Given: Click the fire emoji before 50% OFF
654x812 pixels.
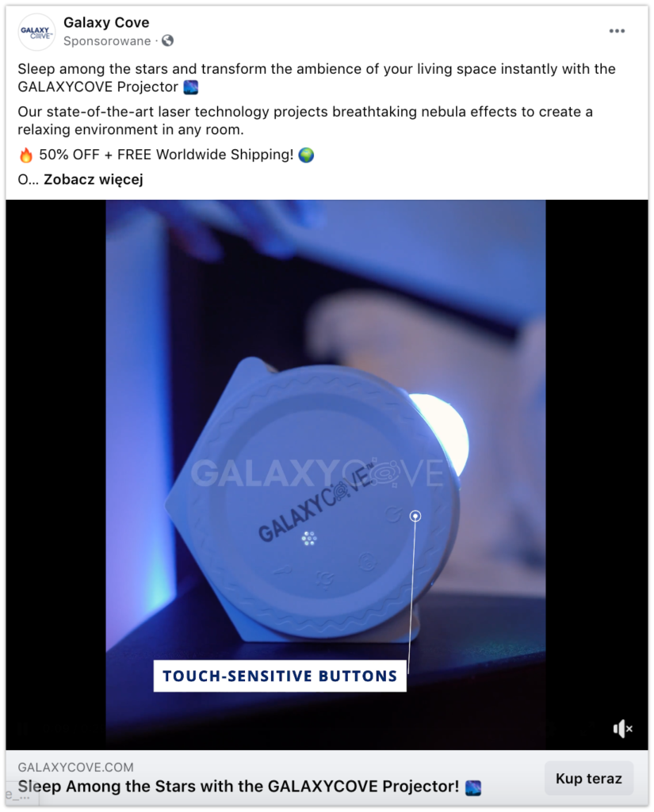Looking at the screenshot, I should pyautogui.click(x=26, y=155).
